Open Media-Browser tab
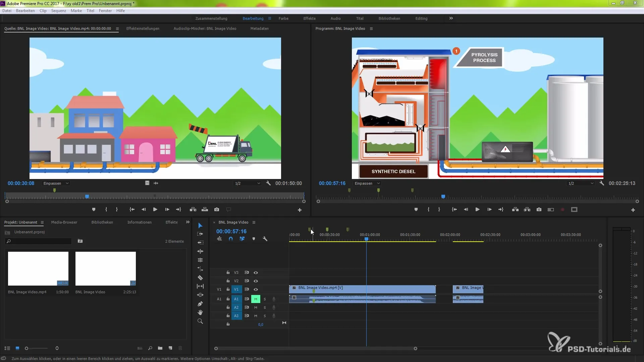Screen dimensions: 644x362 point(64,222)
